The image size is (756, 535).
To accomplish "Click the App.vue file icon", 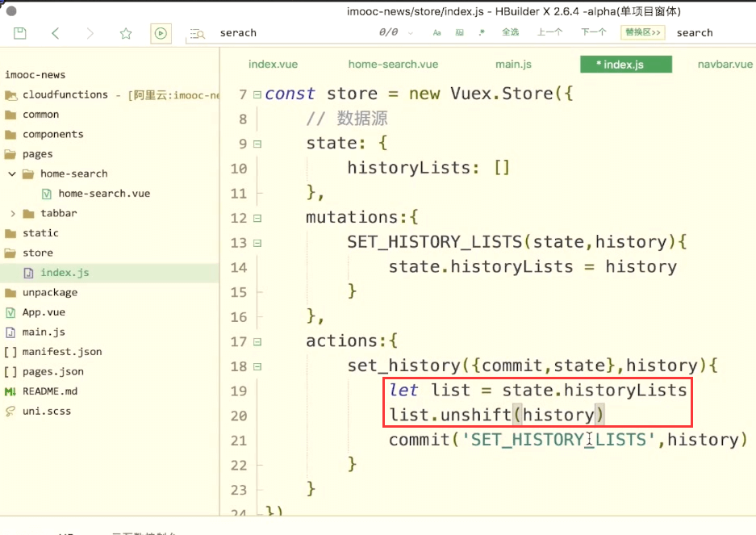I will pos(10,312).
